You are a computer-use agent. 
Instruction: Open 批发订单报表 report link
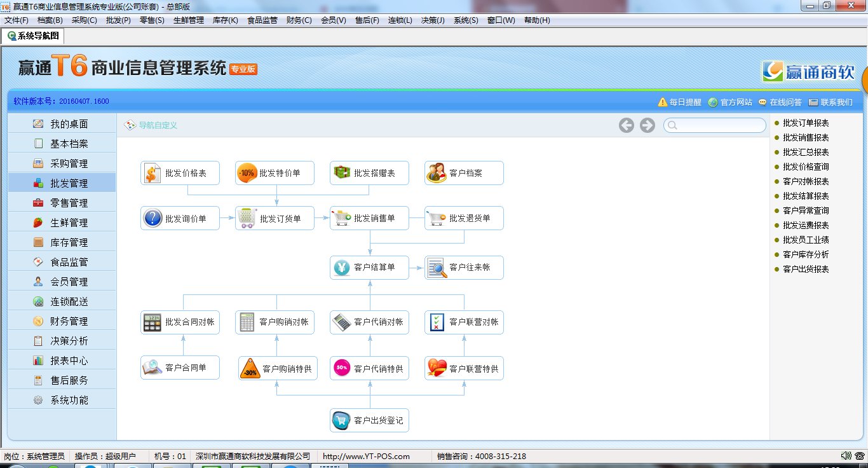coord(806,123)
